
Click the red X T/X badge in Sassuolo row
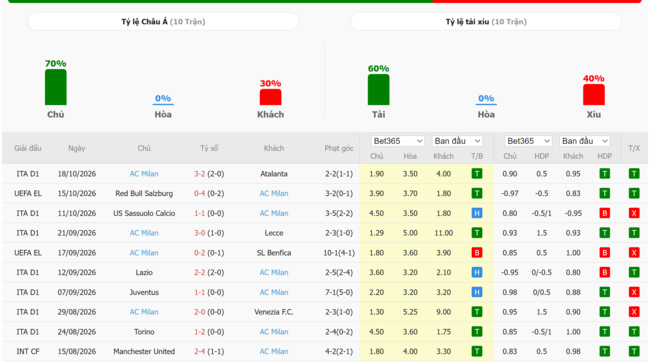[x=634, y=213]
